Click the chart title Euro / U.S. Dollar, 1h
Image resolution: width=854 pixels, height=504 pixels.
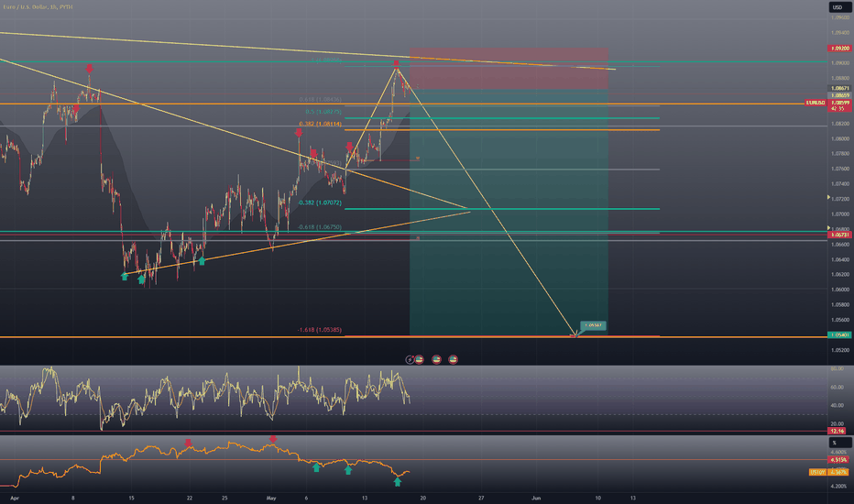38,6
